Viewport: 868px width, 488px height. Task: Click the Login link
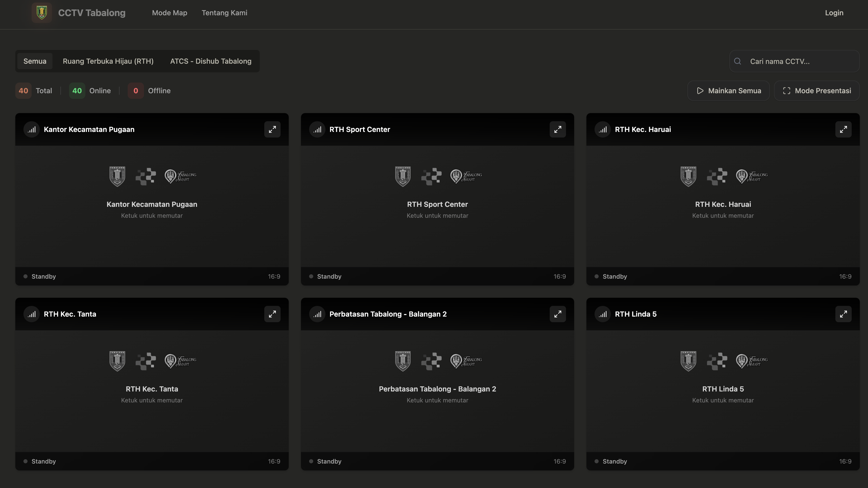834,13
